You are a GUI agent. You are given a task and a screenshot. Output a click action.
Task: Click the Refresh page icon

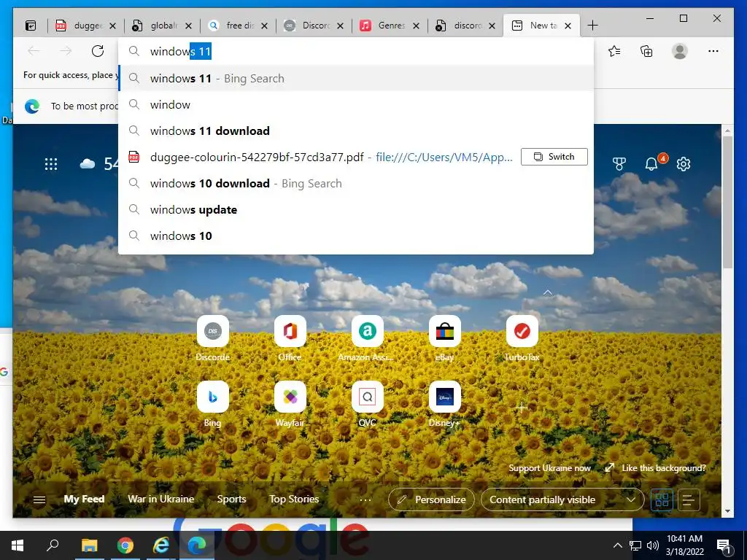(98, 51)
